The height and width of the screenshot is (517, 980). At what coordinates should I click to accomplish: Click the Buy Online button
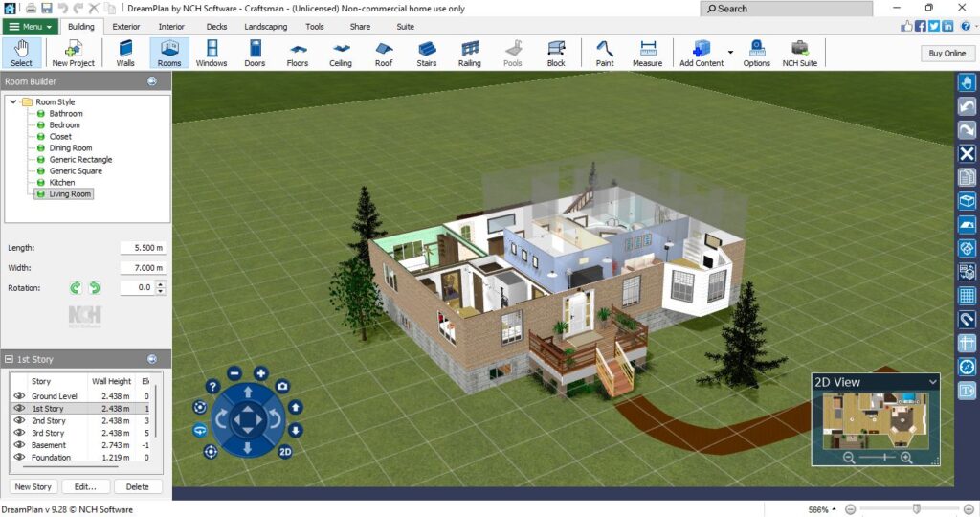(947, 54)
